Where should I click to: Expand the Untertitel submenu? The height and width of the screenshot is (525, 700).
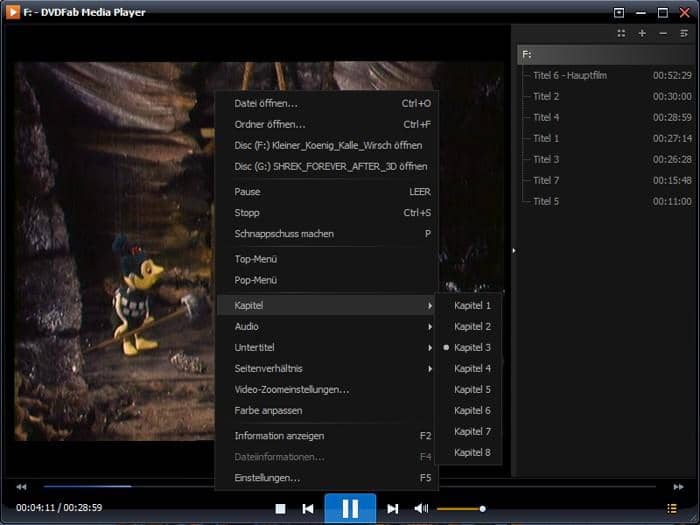pos(326,348)
